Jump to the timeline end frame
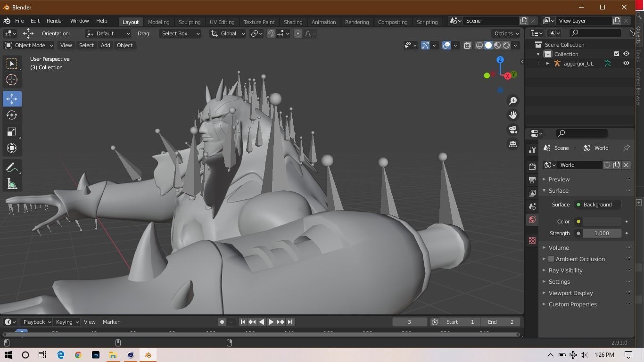644x362 pixels. tap(290, 322)
